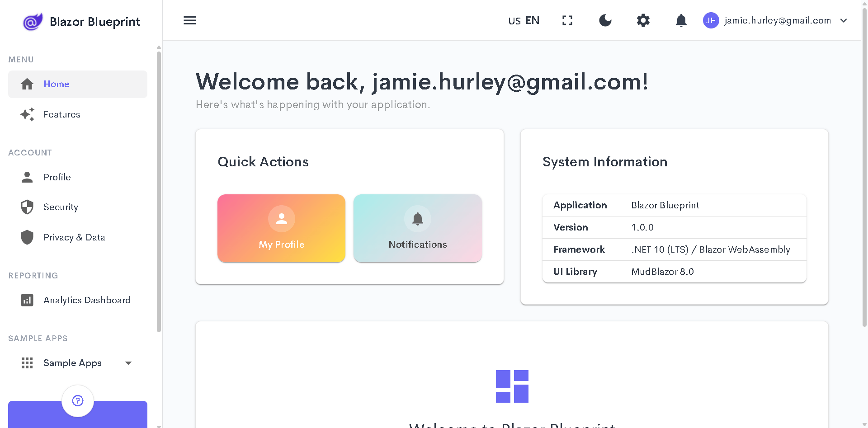Toggle dark mode with the moon icon

pos(605,20)
